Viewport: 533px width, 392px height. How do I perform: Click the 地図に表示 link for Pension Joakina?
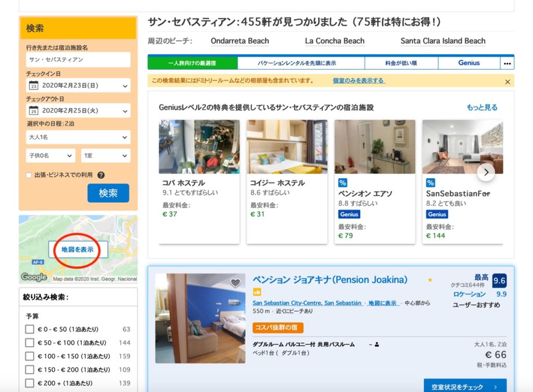(x=383, y=303)
